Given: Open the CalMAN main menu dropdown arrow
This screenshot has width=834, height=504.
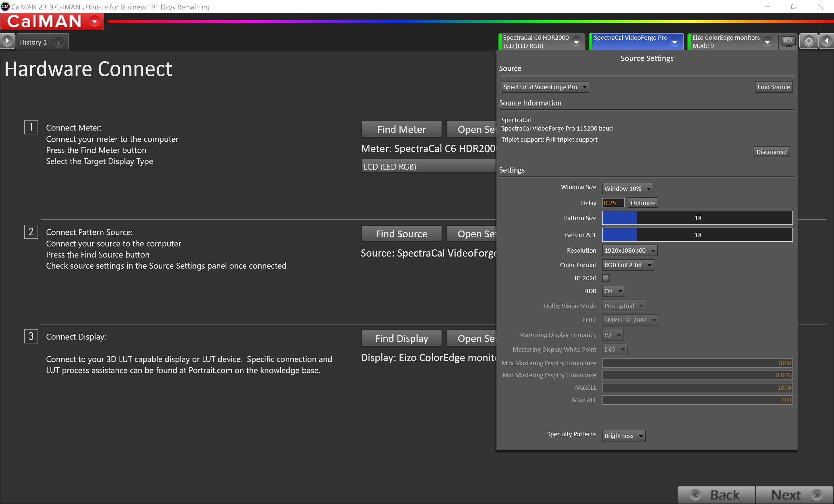Looking at the screenshot, I should click(95, 21).
